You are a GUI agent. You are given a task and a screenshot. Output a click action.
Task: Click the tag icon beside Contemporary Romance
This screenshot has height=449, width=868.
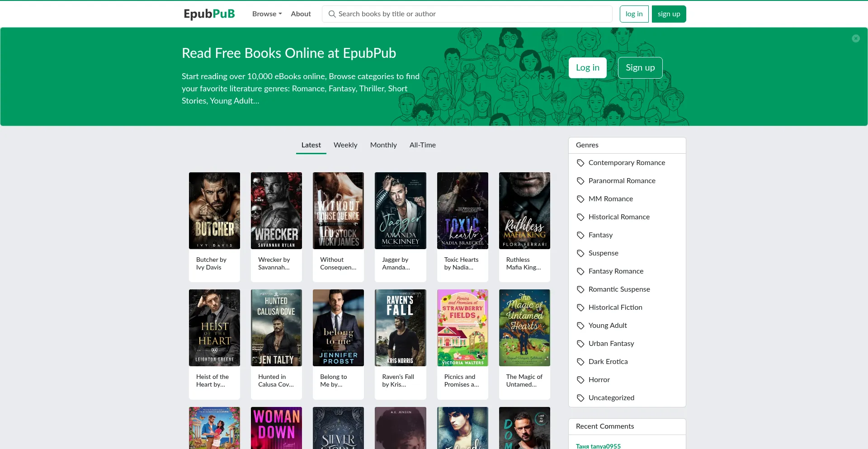click(580, 163)
